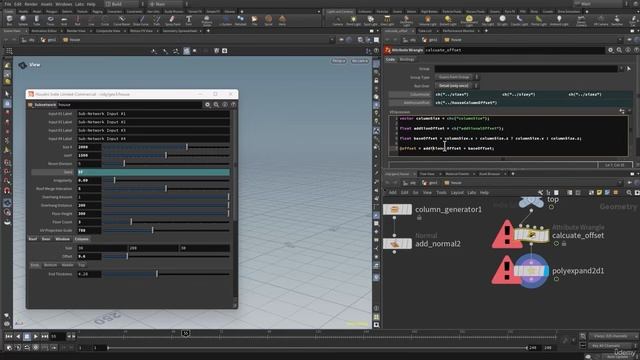The width and height of the screenshot is (640, 360).
Task: Open the No cam viewport dropdown
Action: pos(359,61)
